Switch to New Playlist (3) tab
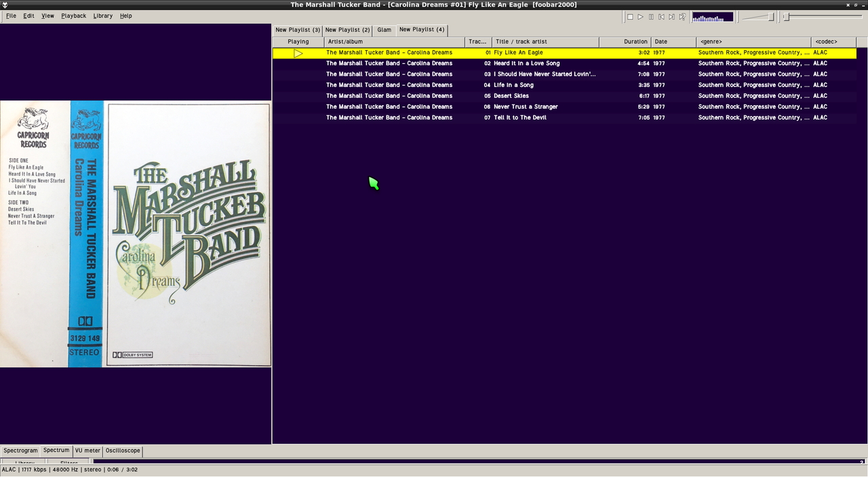This screenshot has height=477, width=868. [x=298, y=30]
